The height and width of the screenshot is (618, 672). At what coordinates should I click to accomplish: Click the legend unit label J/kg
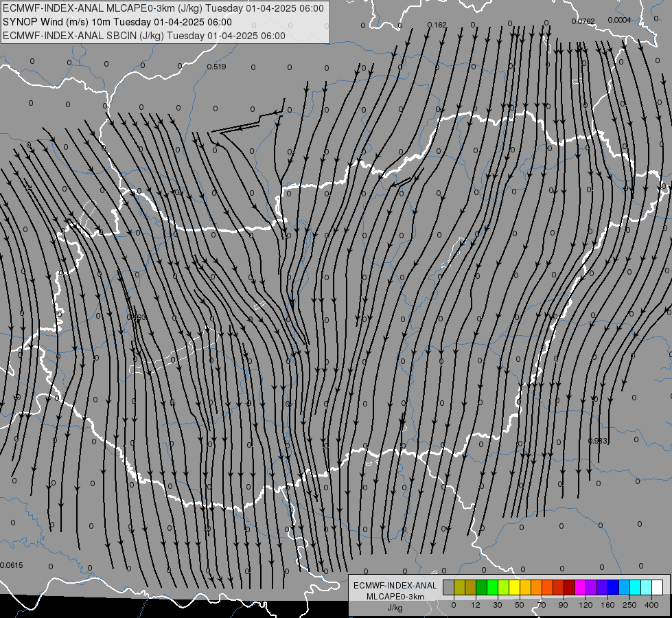coord(395,608)
